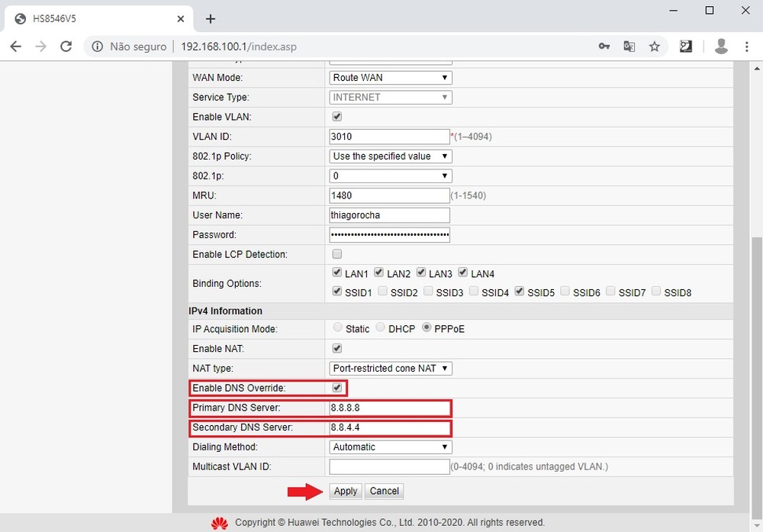Click the Secondary DNS Server field
The width and height of the screenshot is (763, 532).
389,427
